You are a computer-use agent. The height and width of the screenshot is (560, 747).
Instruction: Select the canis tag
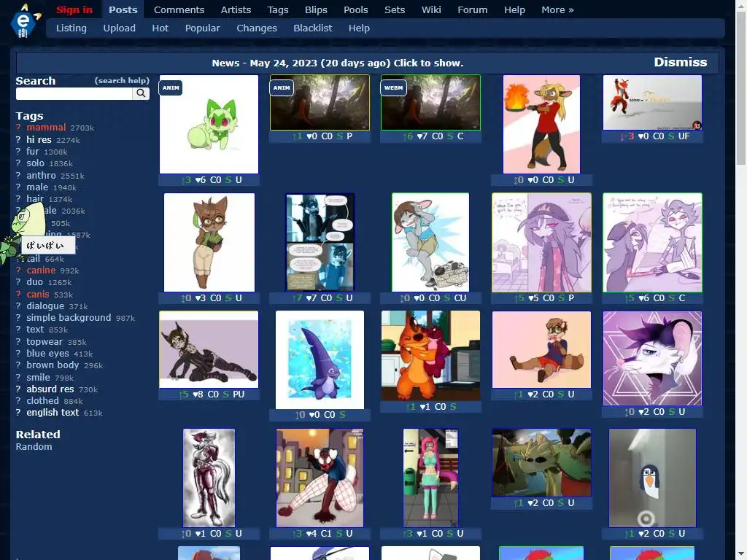click(38, 294)
